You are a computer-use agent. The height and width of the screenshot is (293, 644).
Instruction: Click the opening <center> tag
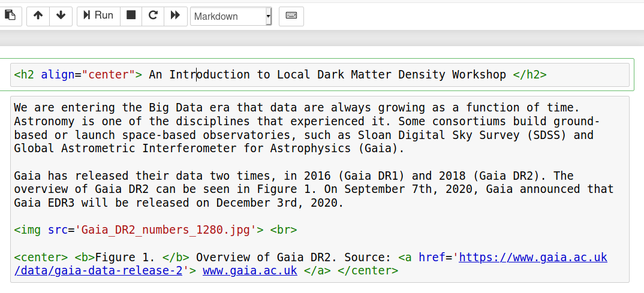point(41,257)
